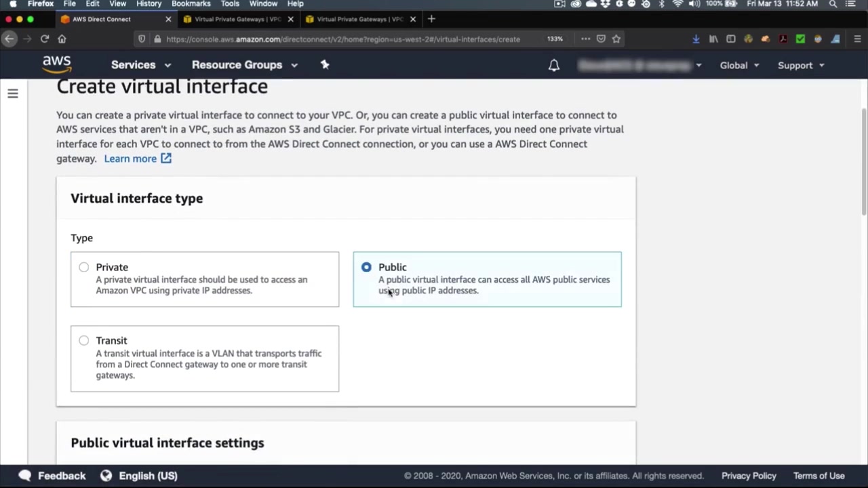Open a new browser tab with plus
Image resolution: width=868 pixels, height=488 pixels.
(x=431, y=19)
